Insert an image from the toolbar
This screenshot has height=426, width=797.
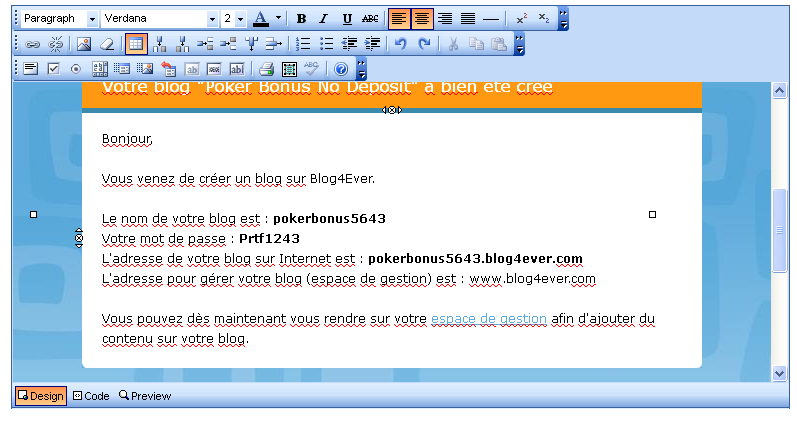(84, 44)
